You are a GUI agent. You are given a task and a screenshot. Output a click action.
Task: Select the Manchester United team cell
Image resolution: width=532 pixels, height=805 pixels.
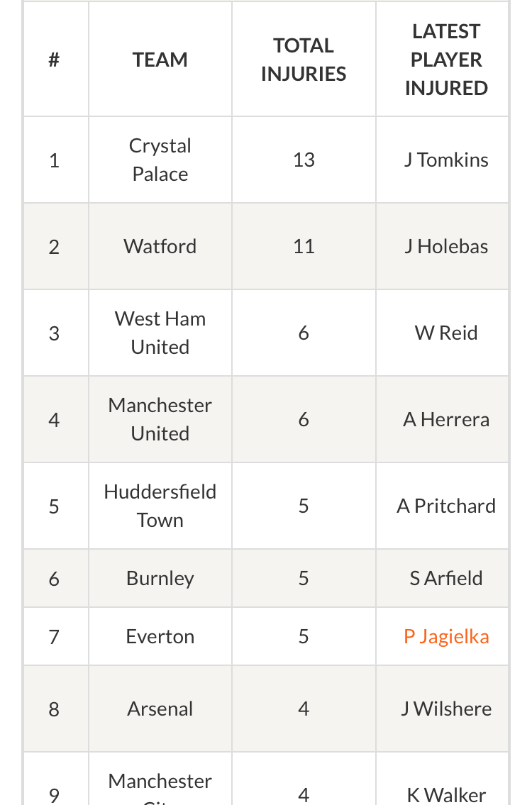[160, 419]
